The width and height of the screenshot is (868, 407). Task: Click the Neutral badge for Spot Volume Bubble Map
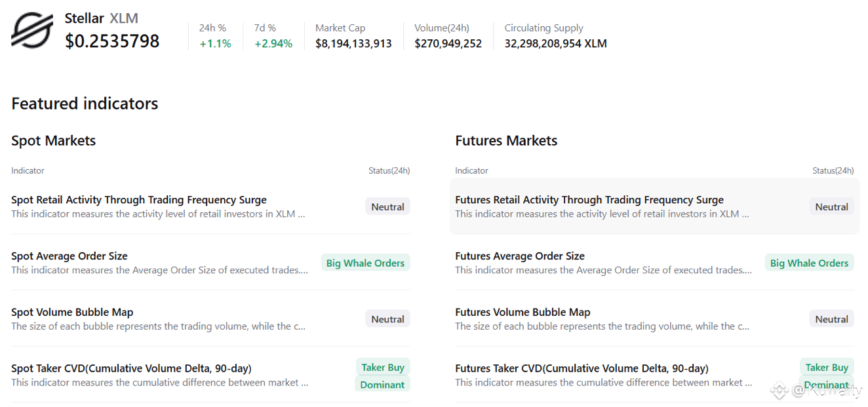click(387, 319)
